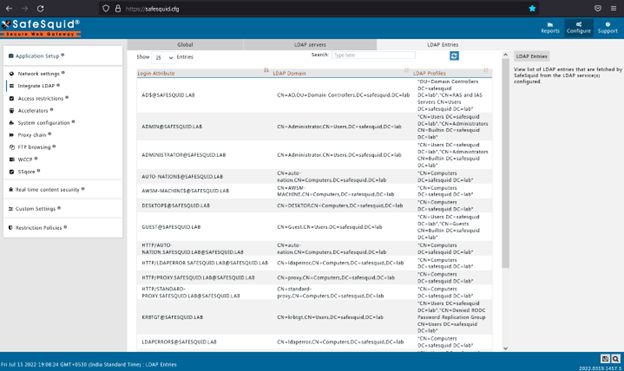Viewport: 624px width, 371px height.
Task: Click the search magnifier icon in footer
Action: (616, 359)
